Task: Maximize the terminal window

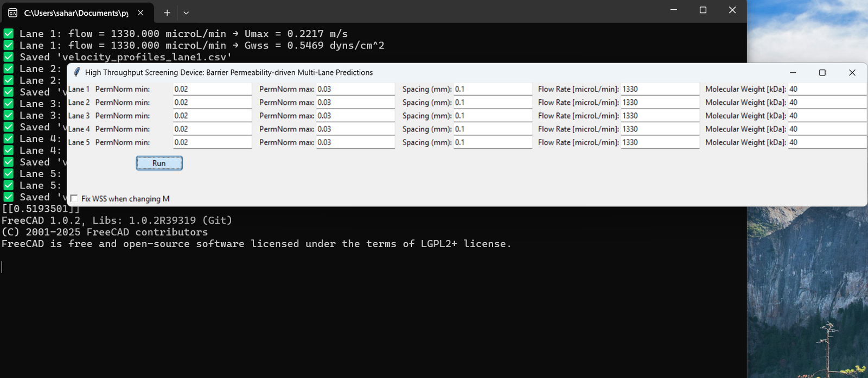Action: [x=703, y=10]
